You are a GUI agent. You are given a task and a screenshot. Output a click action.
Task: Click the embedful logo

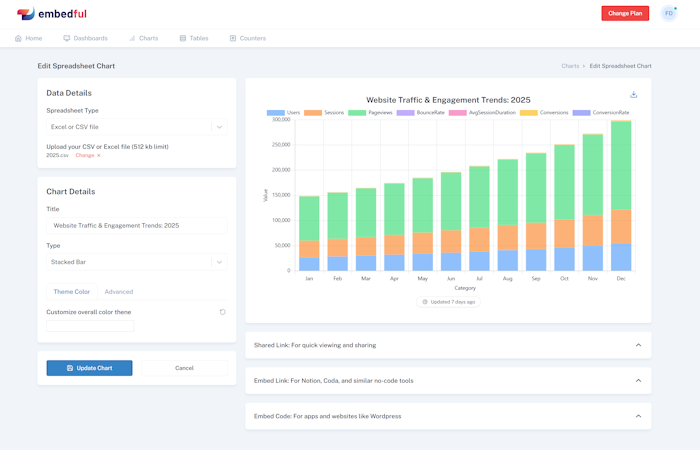pyautogui.click(x=52, y=13)
